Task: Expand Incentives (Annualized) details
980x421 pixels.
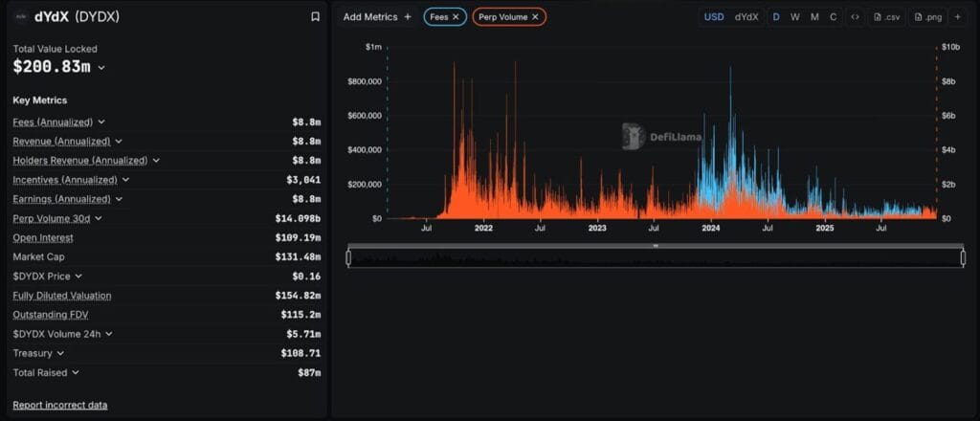Action: click(125, 180)
